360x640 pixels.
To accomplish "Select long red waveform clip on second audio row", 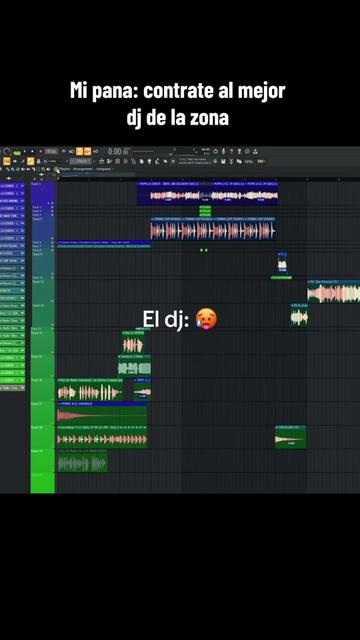I will point(213,229).
